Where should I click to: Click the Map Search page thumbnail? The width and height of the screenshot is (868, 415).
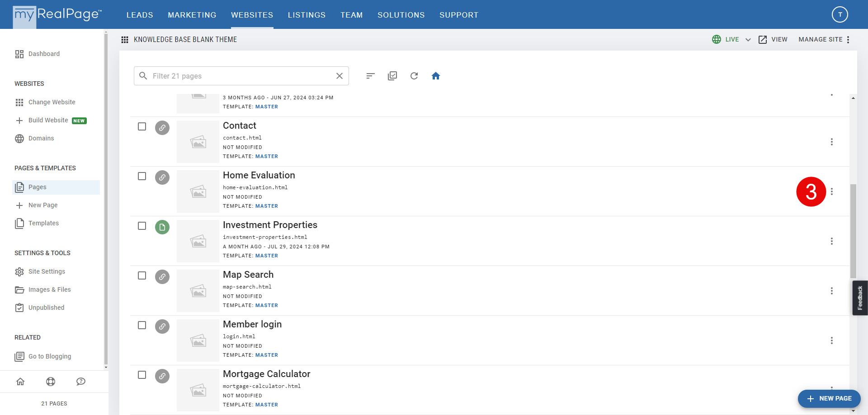[198, 291]
